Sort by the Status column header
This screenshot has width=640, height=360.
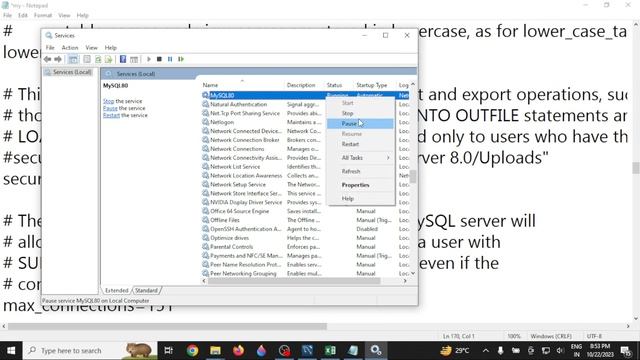339,85
